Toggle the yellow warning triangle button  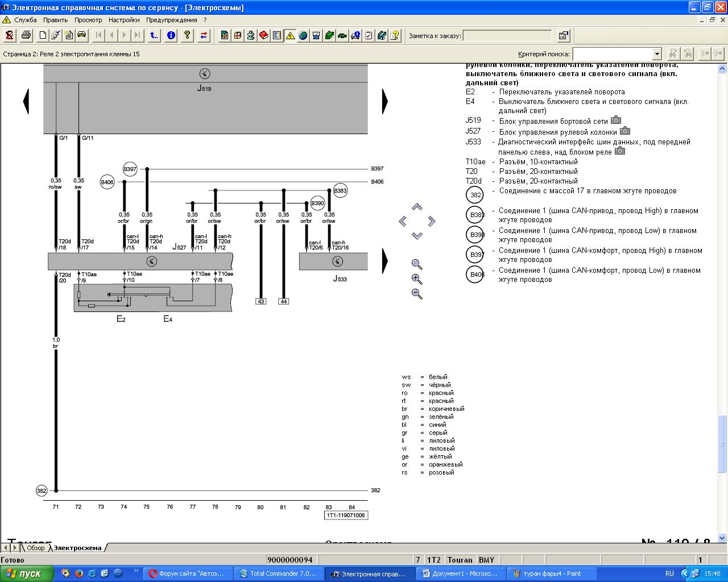(290, 35)
